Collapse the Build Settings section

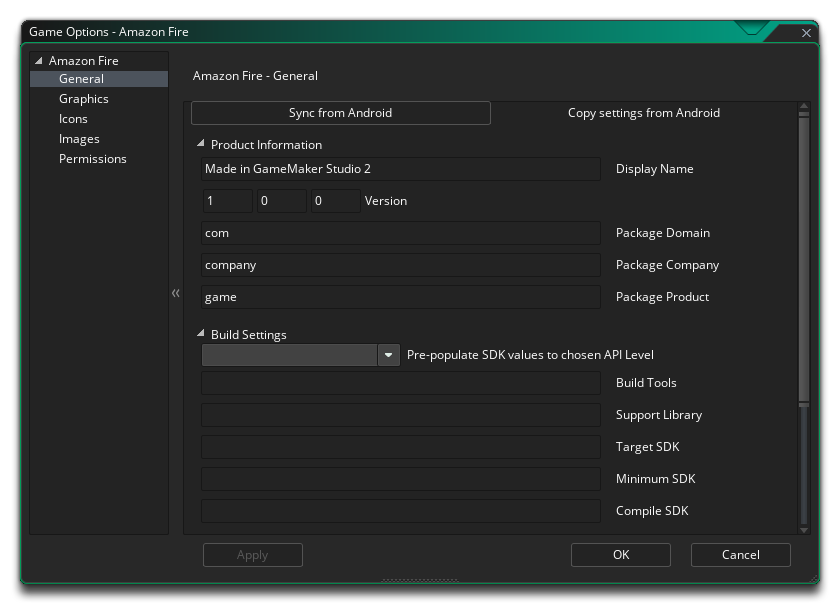200,335
